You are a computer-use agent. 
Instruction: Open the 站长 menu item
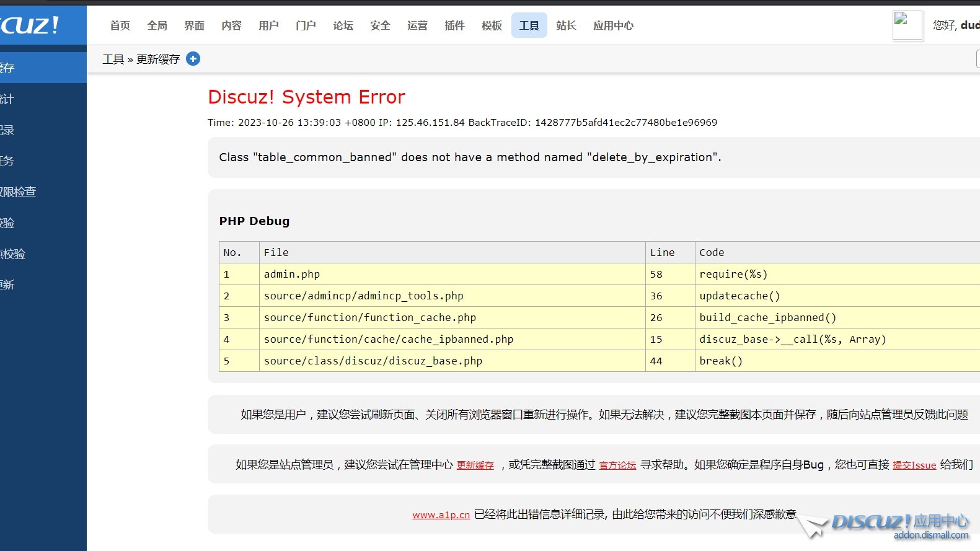tap(567, 25)
